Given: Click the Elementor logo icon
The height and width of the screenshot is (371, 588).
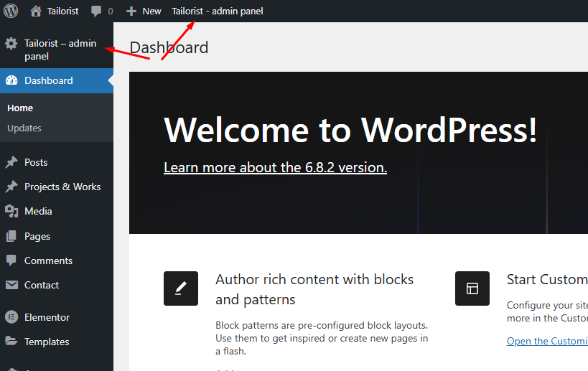Looking at the screenshot, I should [11, 317].
